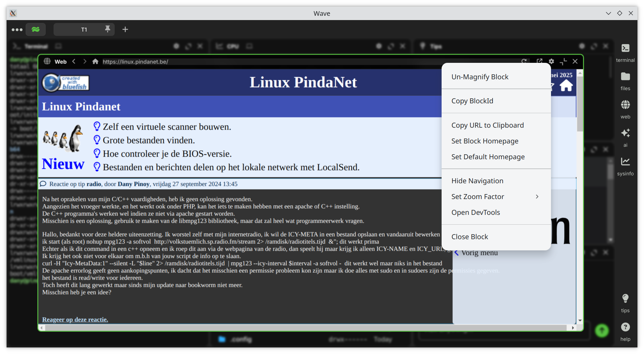Add a new tab with plus button
The image size is (644, 354).
pos(125,30)
